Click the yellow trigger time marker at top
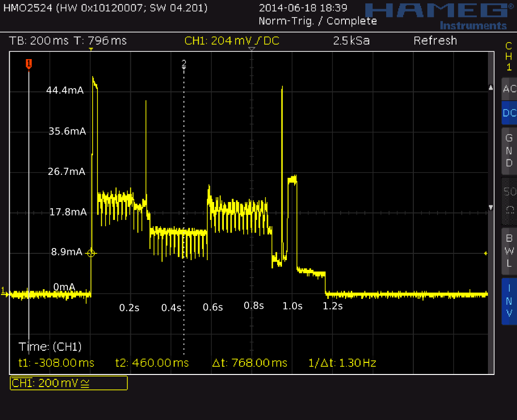Image resolution: width=517 pixels, height=420 pixels. click(91, 49)
